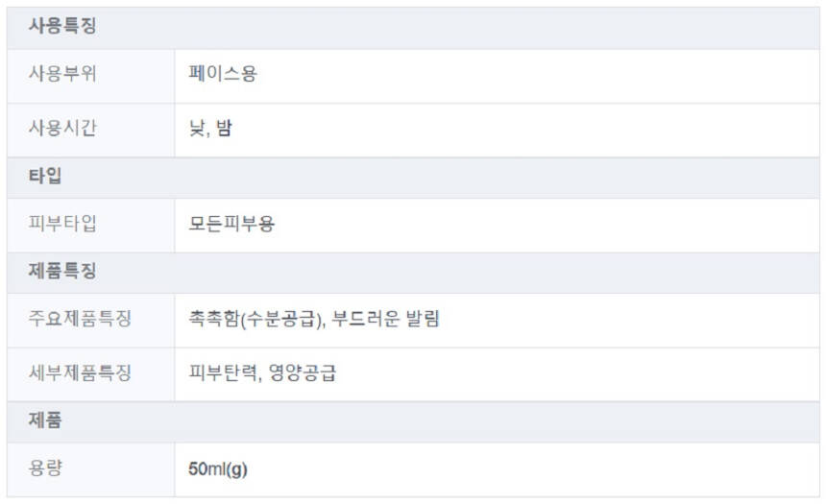The width and height of the screenshot is (826, 504).
Task: Click the word '낮' in usage time
Action: (x=197, y=128)
